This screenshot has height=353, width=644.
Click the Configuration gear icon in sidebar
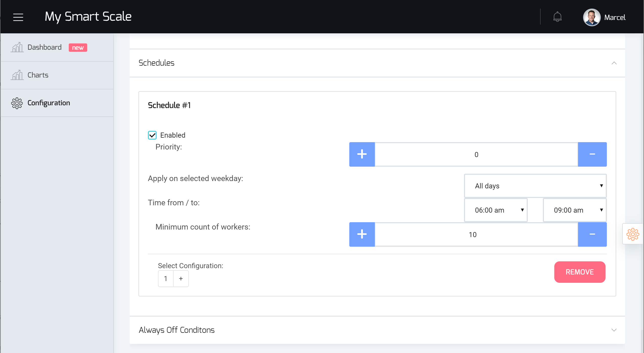coord(17,103)
